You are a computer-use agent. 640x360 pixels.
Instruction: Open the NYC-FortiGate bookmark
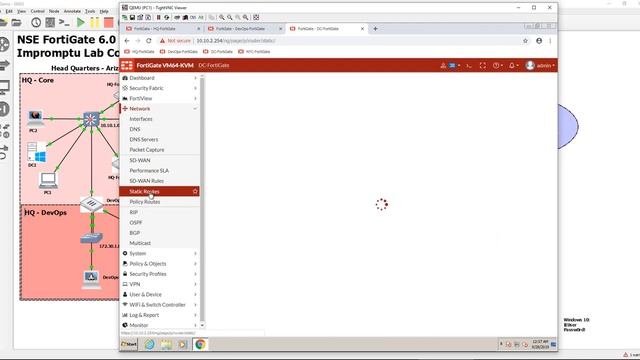click(x=254, y=52)
